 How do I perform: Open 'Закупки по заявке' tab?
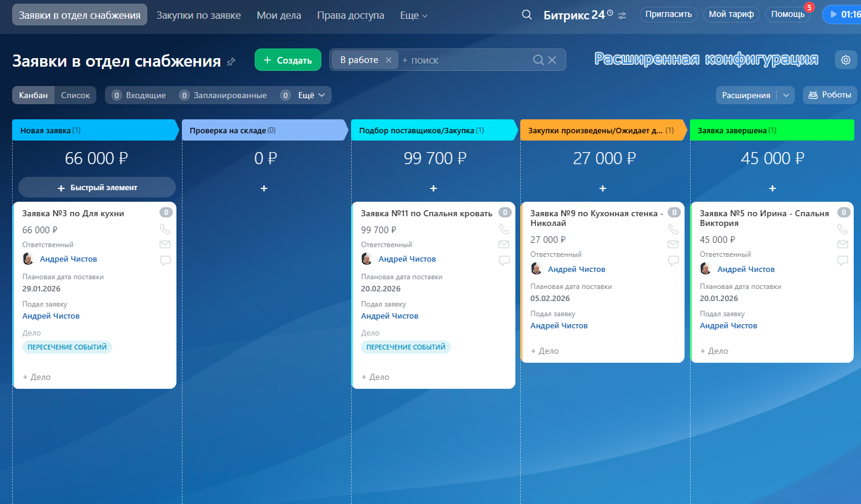198,15
